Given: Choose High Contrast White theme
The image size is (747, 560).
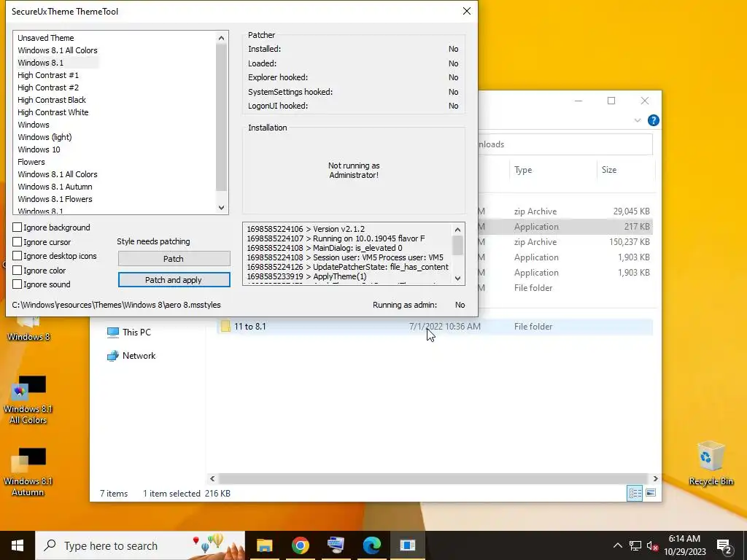Looking at the screenshot, I should [53, 112].
